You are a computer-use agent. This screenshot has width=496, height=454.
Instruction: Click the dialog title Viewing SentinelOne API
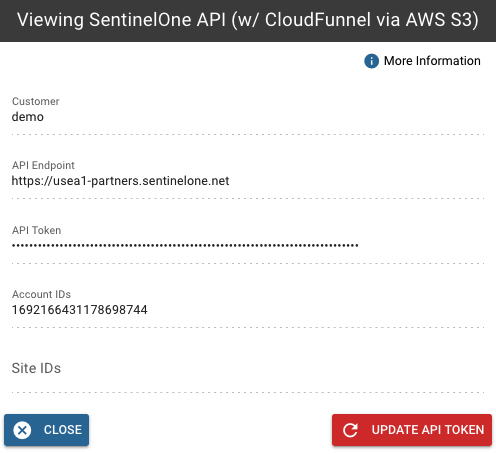(x=248, y=20)
